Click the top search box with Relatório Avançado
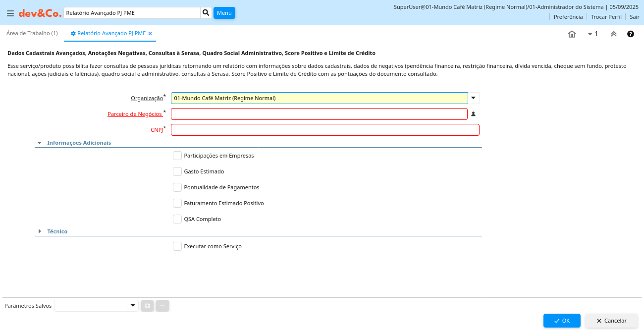This screenshot has height=334, width=644. (132, 13)
